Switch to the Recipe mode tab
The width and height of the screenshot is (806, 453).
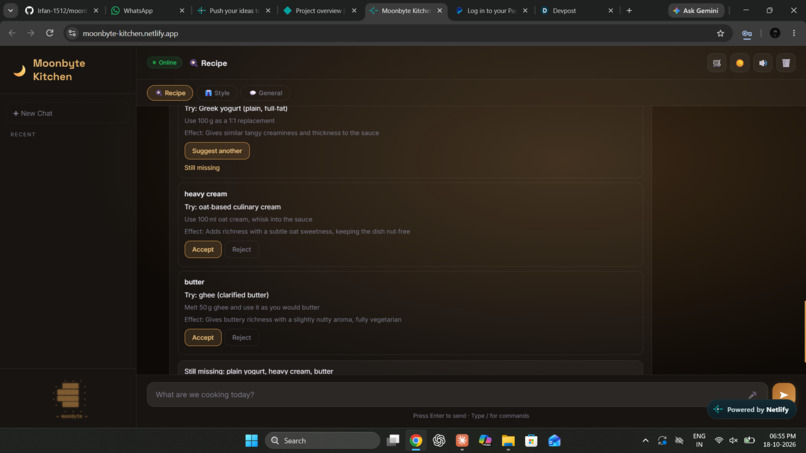tap(170, 93)
